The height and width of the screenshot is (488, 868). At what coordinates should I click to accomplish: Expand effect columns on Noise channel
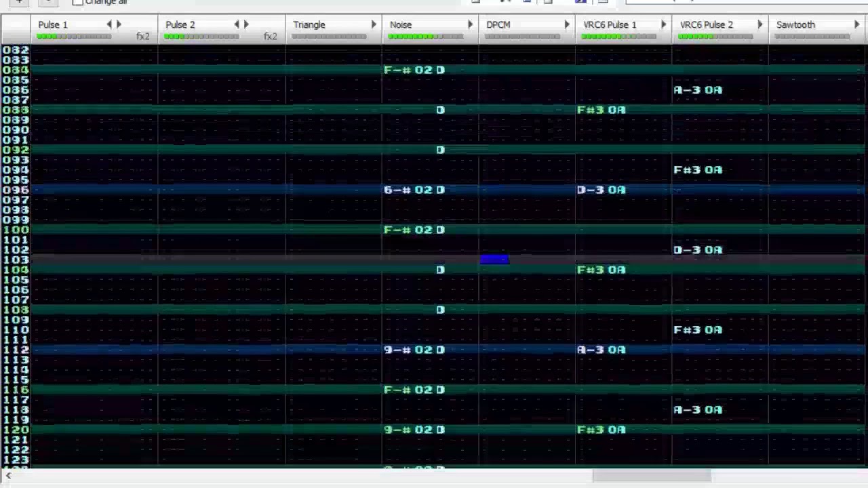coord(470,24)
